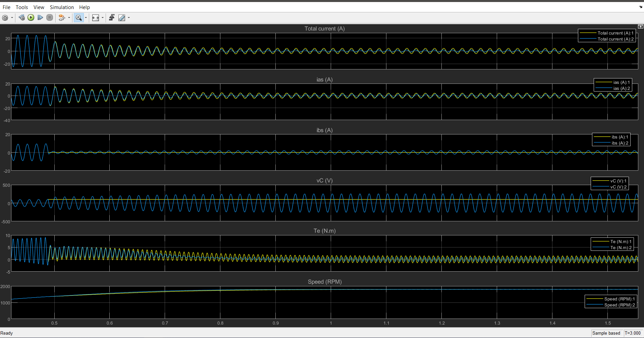The image size is (644, 338).
Task: Click the Scale X-Axis Limits icon
Action: click(96, 18)
